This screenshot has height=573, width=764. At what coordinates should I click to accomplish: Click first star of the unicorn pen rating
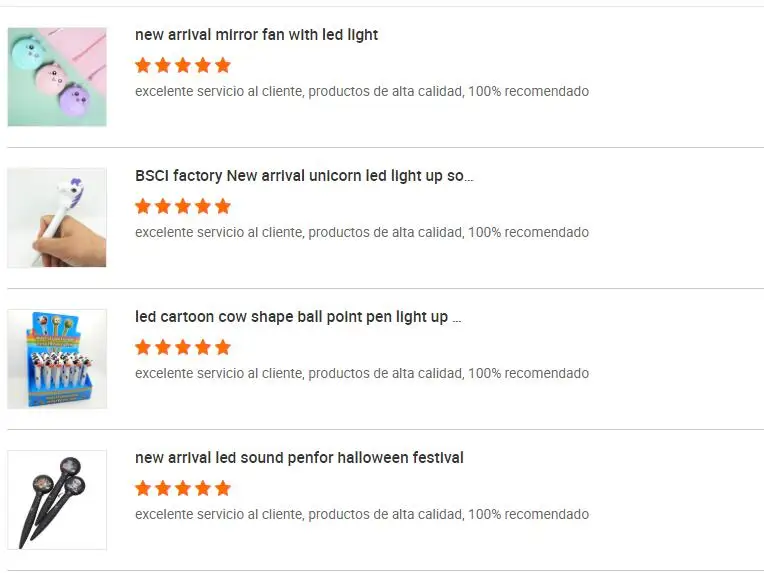tap(143, 206)
